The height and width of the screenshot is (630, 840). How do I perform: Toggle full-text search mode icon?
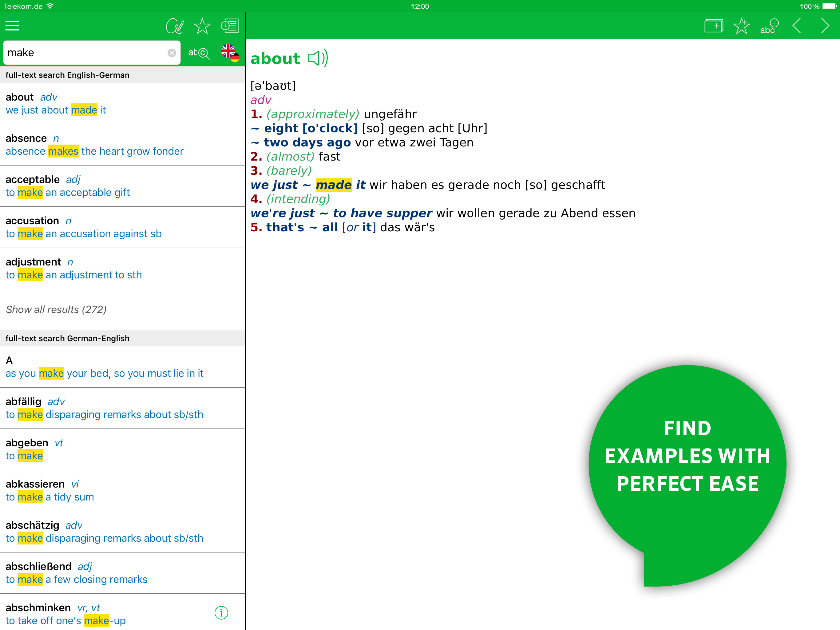(x=199, y=53)
